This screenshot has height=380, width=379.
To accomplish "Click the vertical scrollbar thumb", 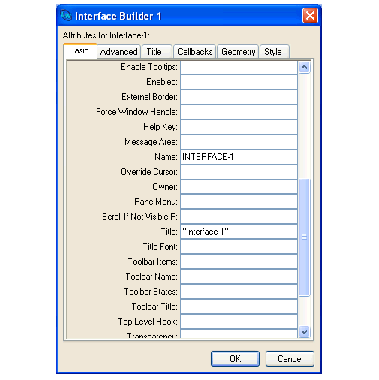I will 304,237.
